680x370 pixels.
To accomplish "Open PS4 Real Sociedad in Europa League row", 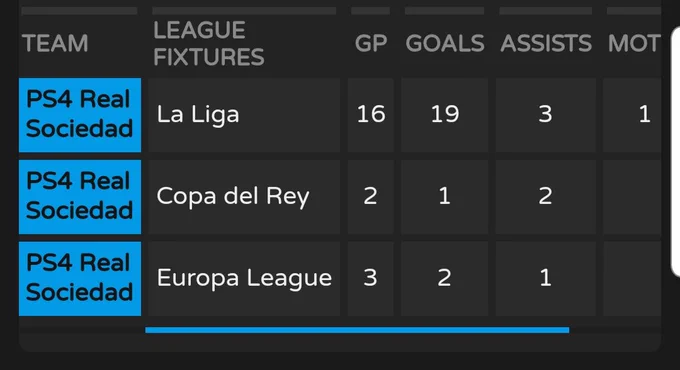I will click(x=80, y=278).
